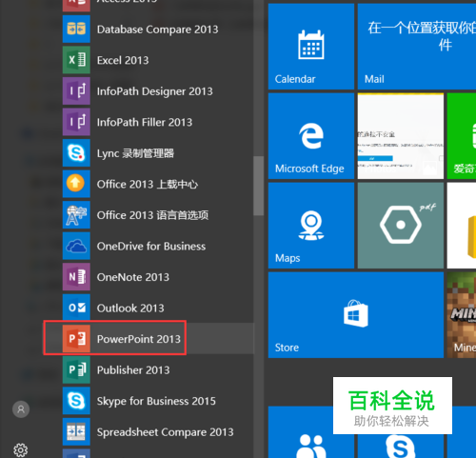Click the Publisher 2013 teal icon
Viewport: 476px width, 458px height.
(76, 369)
